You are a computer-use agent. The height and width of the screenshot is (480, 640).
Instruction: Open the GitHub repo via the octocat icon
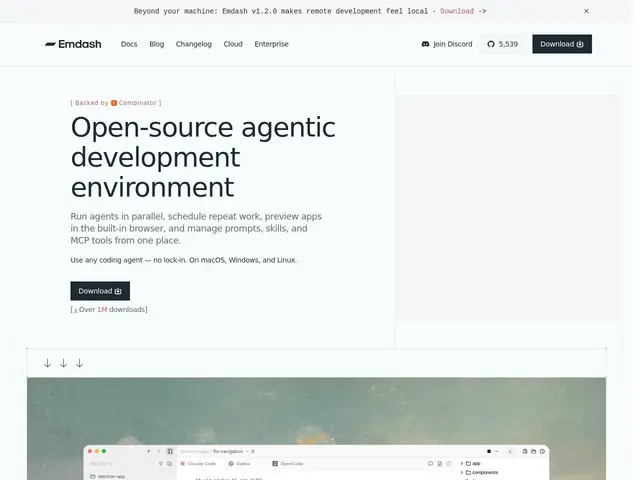coord(491,44)
